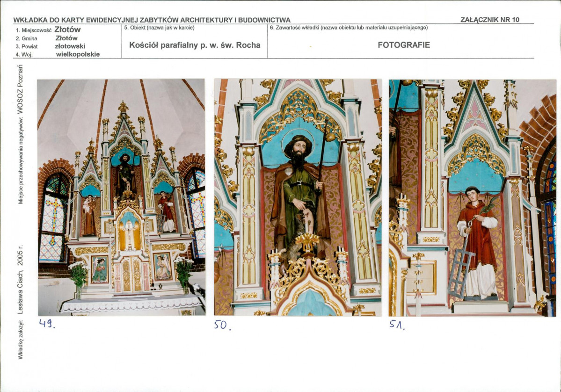Select the Miejscowość value 'Złotów'
Image resolution: width=561 pixels, height=392 pixels.
(x=68, y=29)
